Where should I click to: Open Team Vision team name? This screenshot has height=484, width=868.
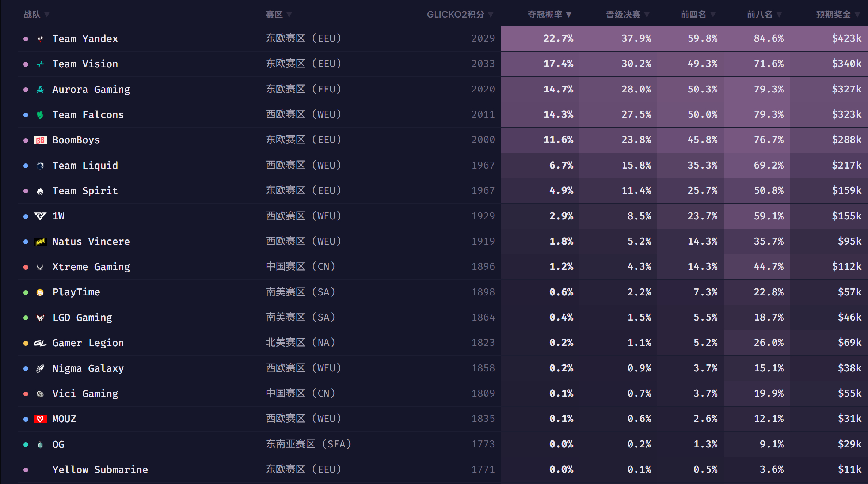point(85,64)
